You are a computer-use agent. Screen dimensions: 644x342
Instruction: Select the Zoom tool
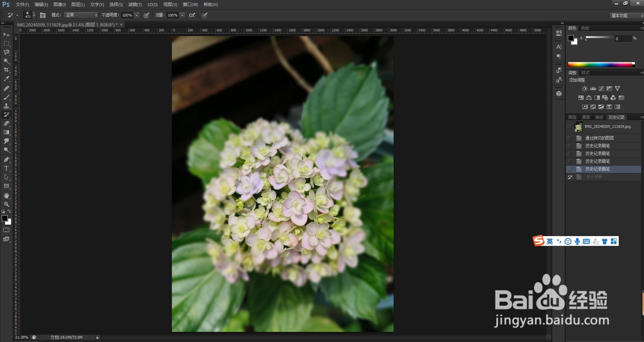pyautogui.click(x=6, y=204)
